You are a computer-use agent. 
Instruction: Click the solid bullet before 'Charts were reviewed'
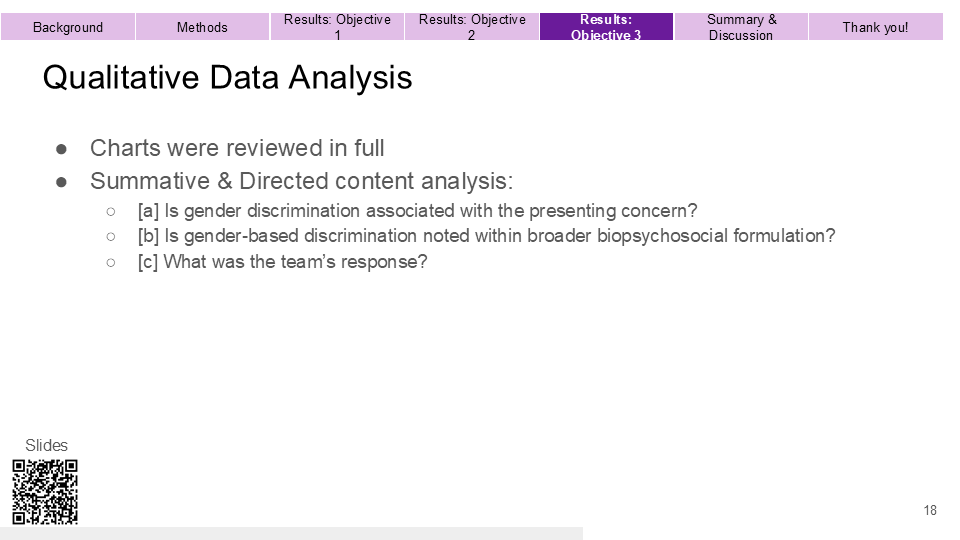pyautogui.click(x=61, y=149)
